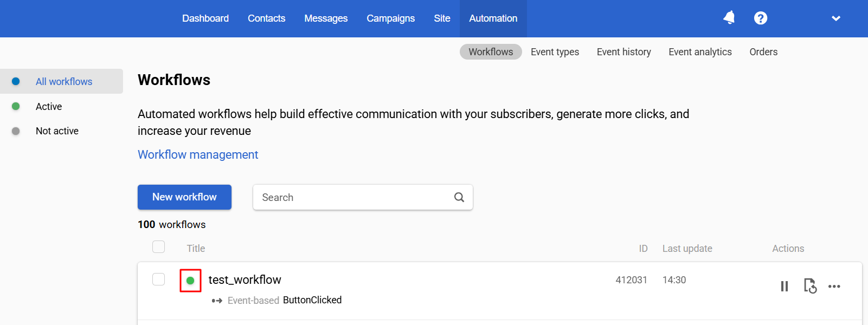Open the help question mark icon

(x=761, y=18)
